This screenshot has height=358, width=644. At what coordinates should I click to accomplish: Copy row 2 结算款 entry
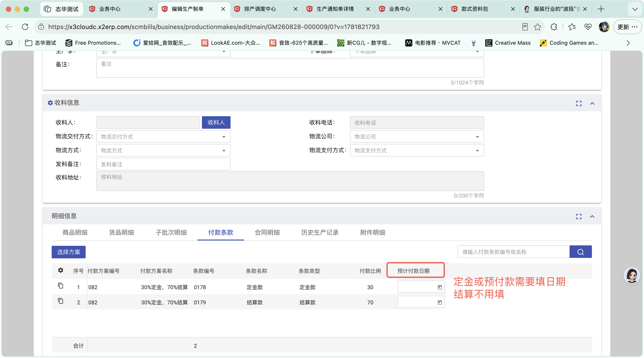click(x=61, y=301)
